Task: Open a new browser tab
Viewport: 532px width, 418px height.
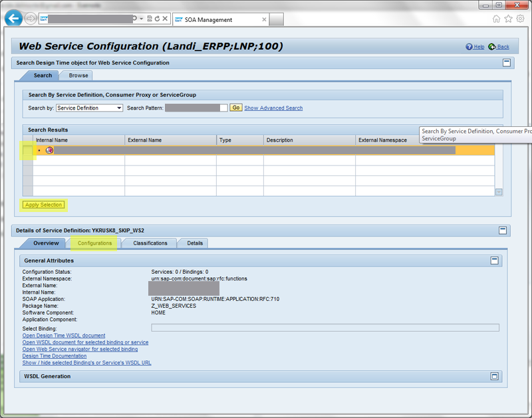Action: (277, 20)
